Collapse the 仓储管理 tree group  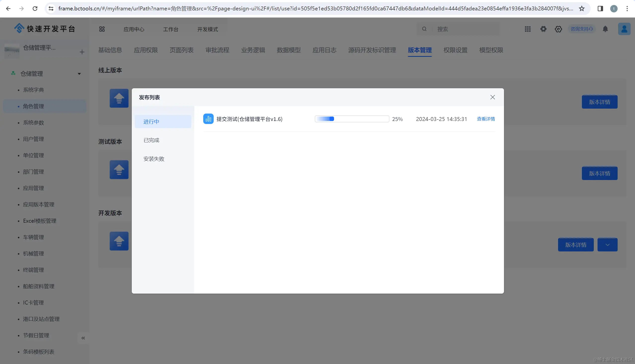click(79, 74)
